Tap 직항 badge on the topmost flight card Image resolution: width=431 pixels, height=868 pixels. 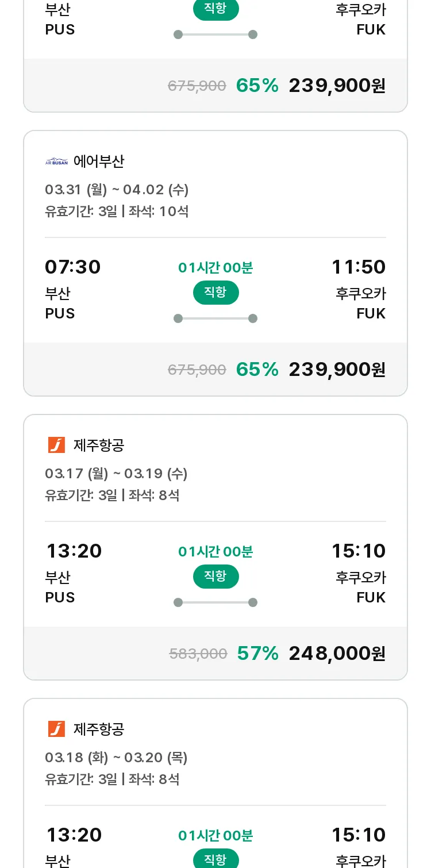pyautogui.click(x=215, y=9)
